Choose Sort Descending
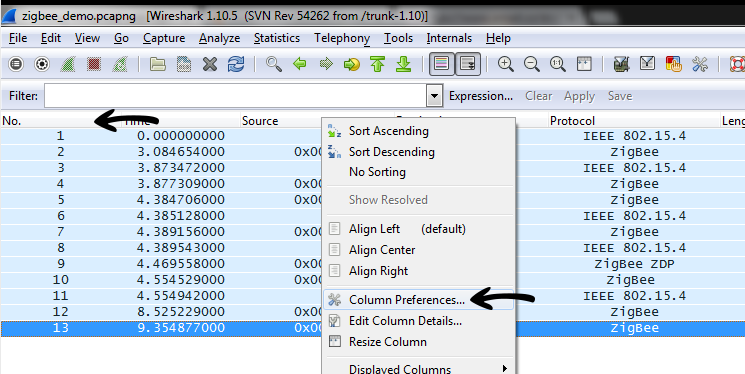This screenshot has width=745, height=374. 418,152
